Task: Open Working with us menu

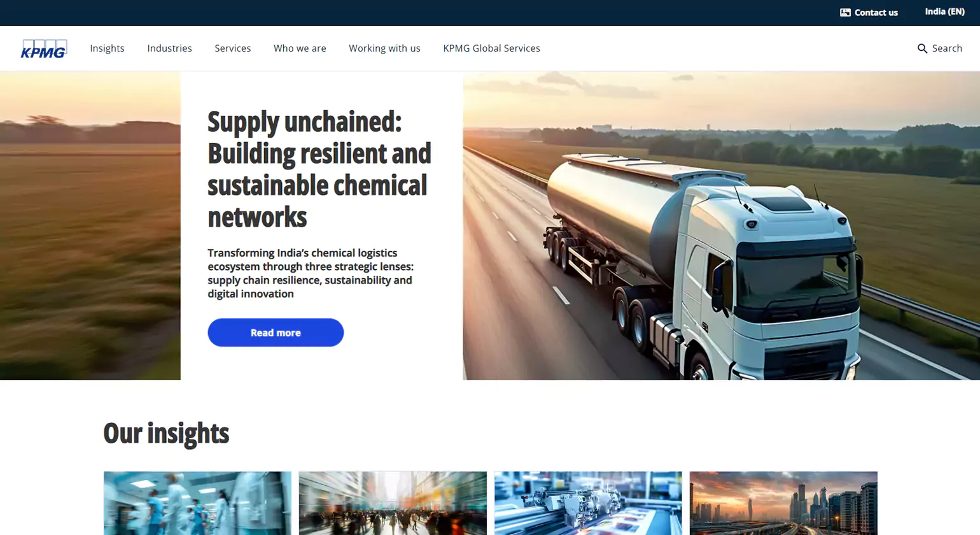Action: tap(384, 48)
